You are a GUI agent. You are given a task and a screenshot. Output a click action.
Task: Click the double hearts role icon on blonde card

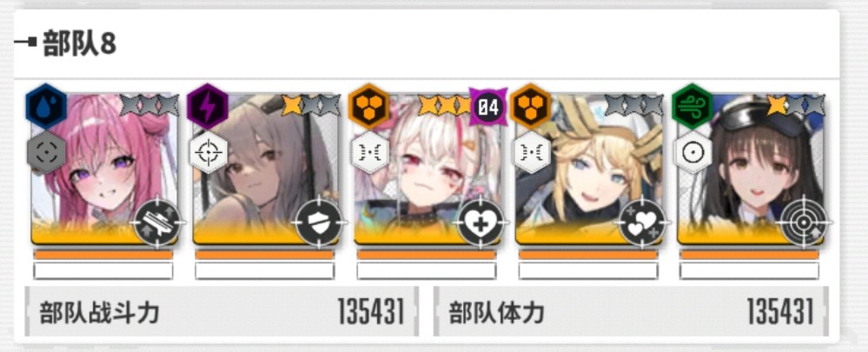pyautogui.click(x=642, y=222)
